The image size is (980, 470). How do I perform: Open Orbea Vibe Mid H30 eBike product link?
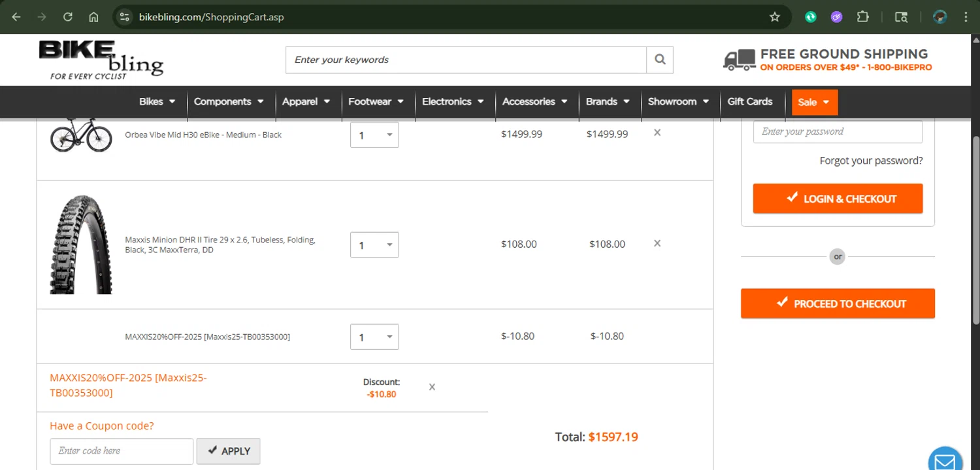(x=203, y=135)
